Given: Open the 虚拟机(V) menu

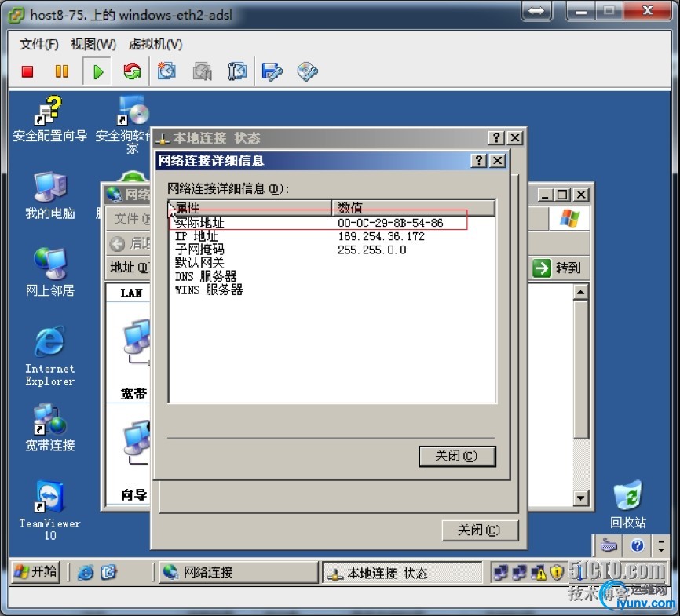Looking at the screenshot, I should pyautogui.click(x=155, y=44).
